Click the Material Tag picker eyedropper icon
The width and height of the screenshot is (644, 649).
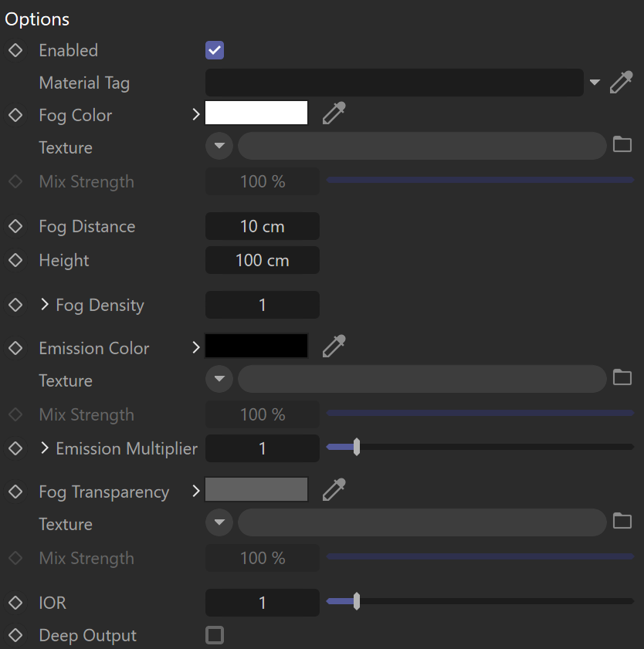coord(622,83)
